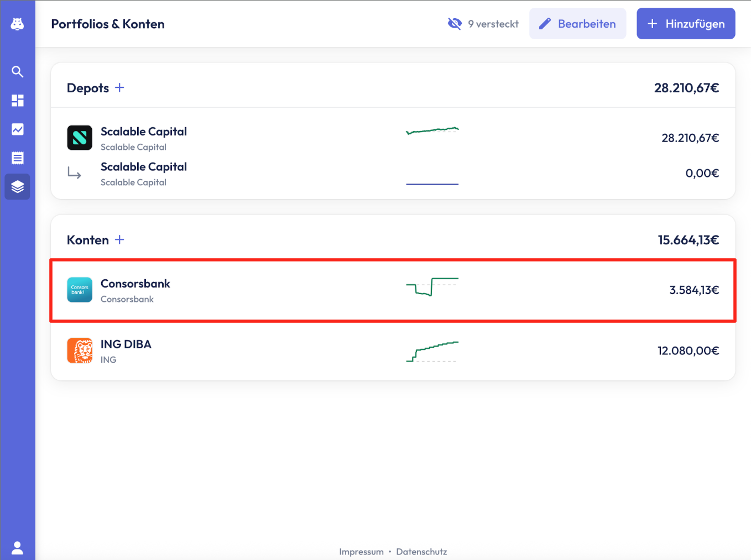Click the ING lion logo icon
The width and height of the screenshot is (751, 560).
(80, 350)
